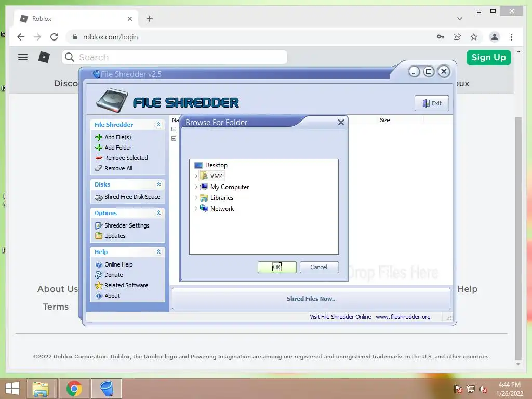The image size is (532, 399).
Task: Click the Exit button
Action: 432,103
